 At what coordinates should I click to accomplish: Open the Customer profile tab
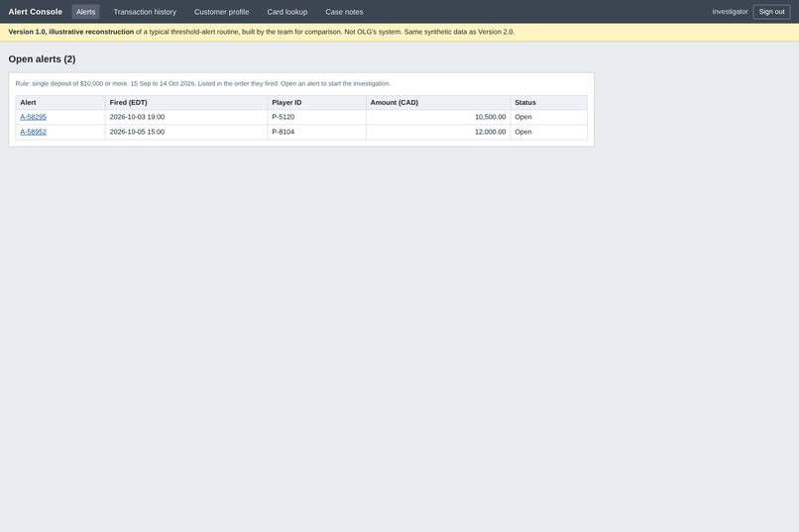221,12
